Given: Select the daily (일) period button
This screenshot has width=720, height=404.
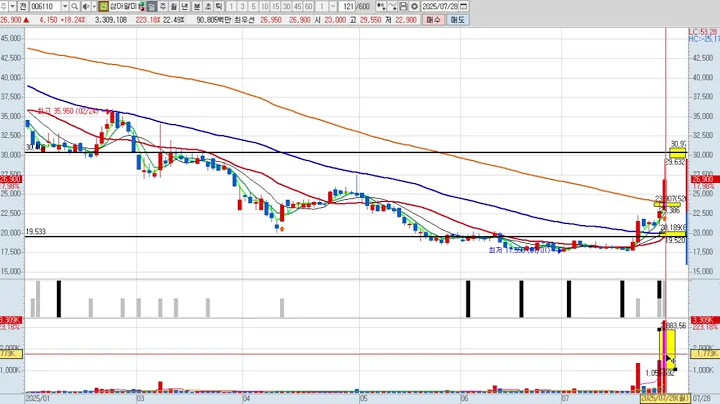Looking at the screenshot, I should [x=152, y=6].
